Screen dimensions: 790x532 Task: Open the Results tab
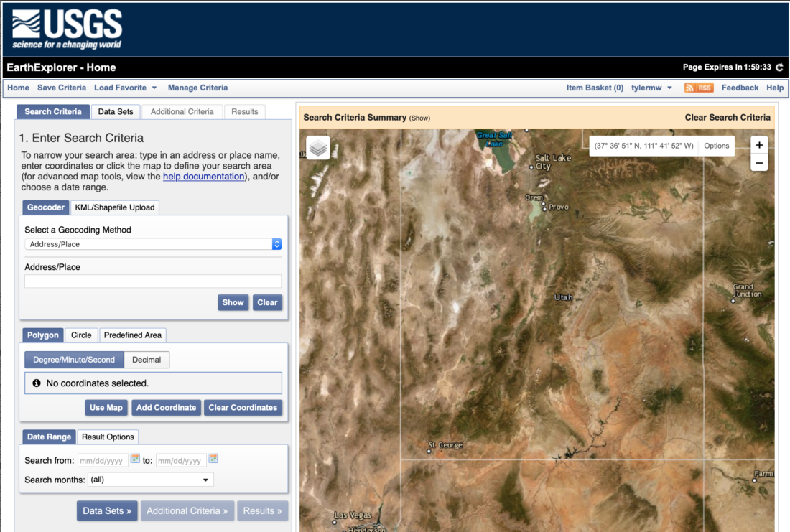click(x=245, y=112)
